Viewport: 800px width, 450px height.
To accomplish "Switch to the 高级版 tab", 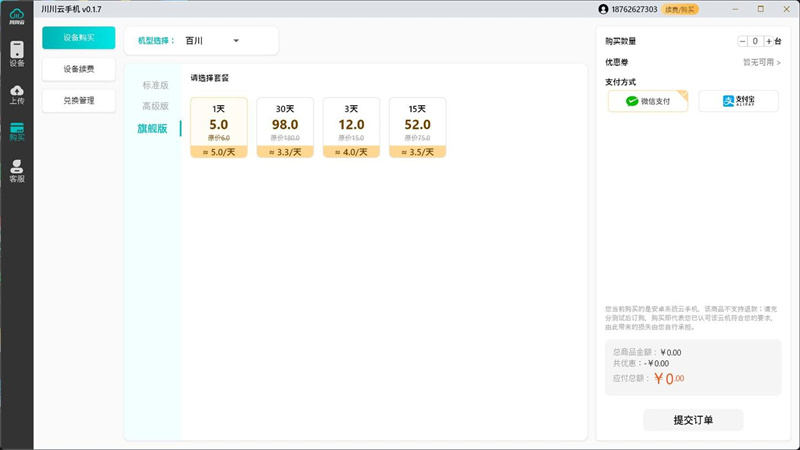I will click(155, 106).
